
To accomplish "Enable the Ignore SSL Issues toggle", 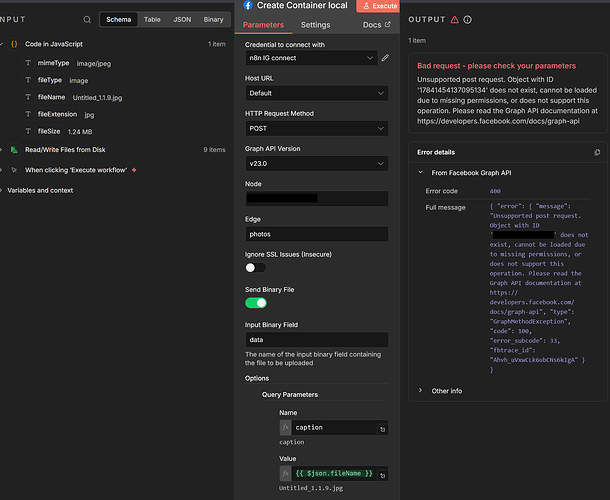I will click(x=255, y=268).
